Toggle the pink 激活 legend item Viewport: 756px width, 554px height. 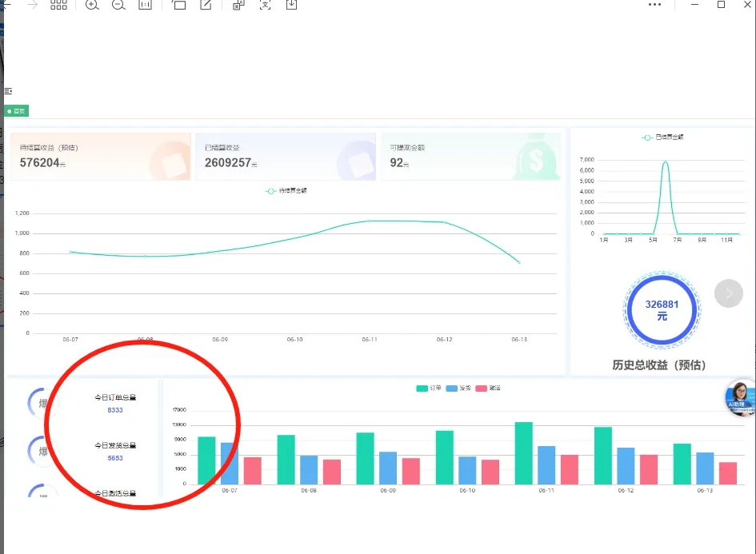pyautogui.click(x=488, y=389)
